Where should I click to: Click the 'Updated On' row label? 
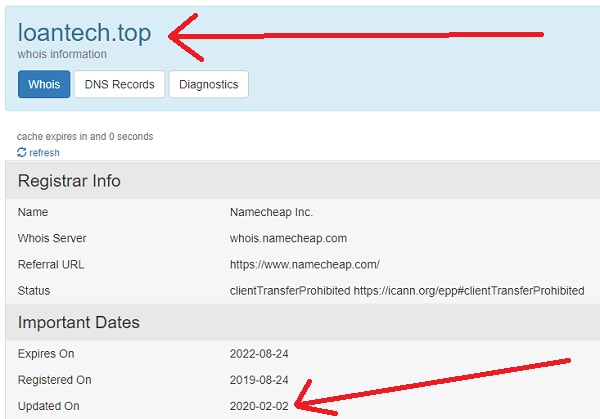pos(49,406)
